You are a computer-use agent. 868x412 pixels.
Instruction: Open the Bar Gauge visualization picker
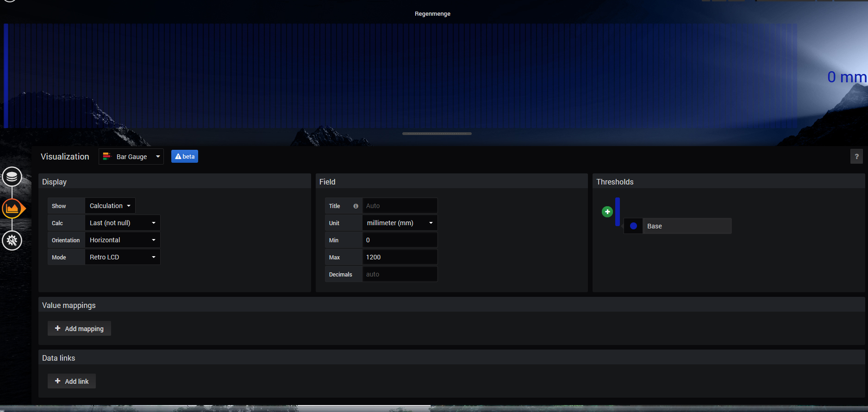pyautogui.click(x=131, y=157)
